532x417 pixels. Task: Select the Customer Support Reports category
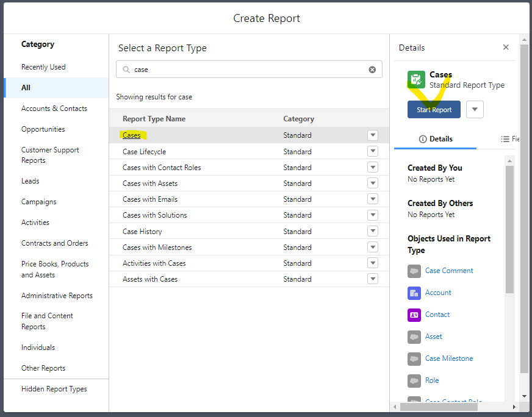[50, 155]
